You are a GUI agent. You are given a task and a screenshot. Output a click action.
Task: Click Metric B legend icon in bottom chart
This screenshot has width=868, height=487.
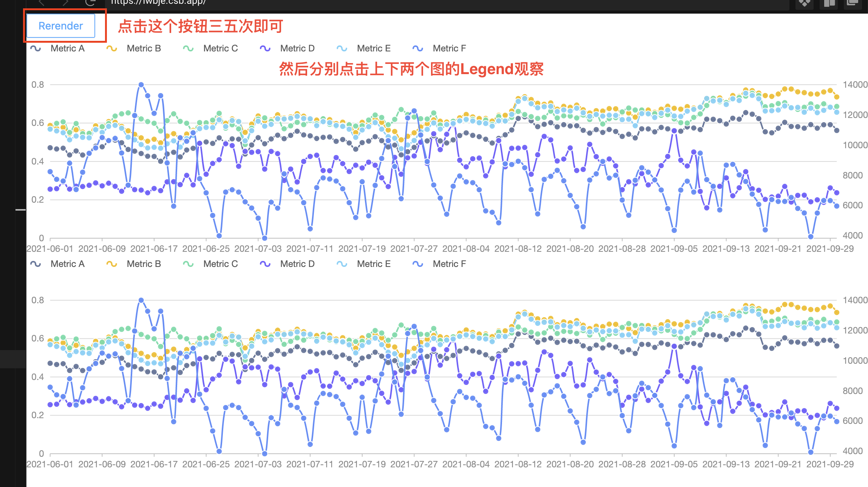(112, 264)
